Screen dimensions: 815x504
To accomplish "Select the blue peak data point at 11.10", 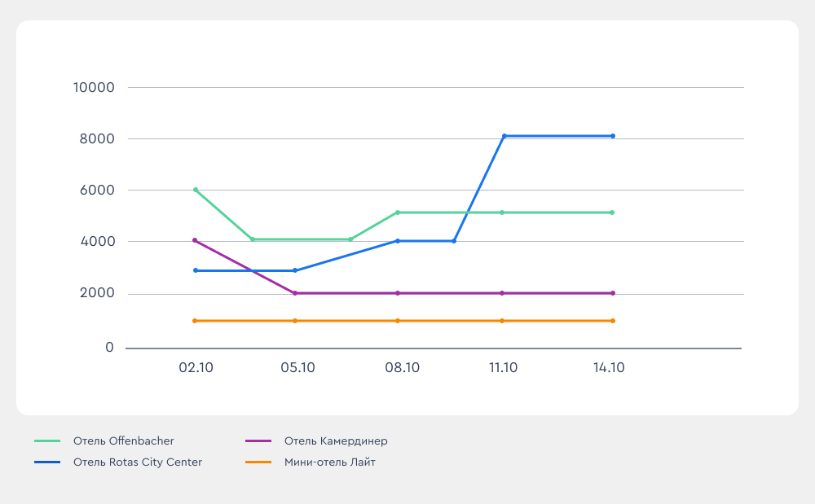I will pyautogui.click(x=504, y=136).
